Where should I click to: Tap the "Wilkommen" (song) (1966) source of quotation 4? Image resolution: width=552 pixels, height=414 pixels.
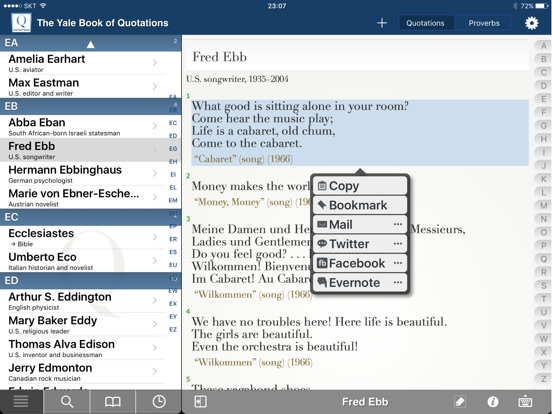tap(253, 362)
